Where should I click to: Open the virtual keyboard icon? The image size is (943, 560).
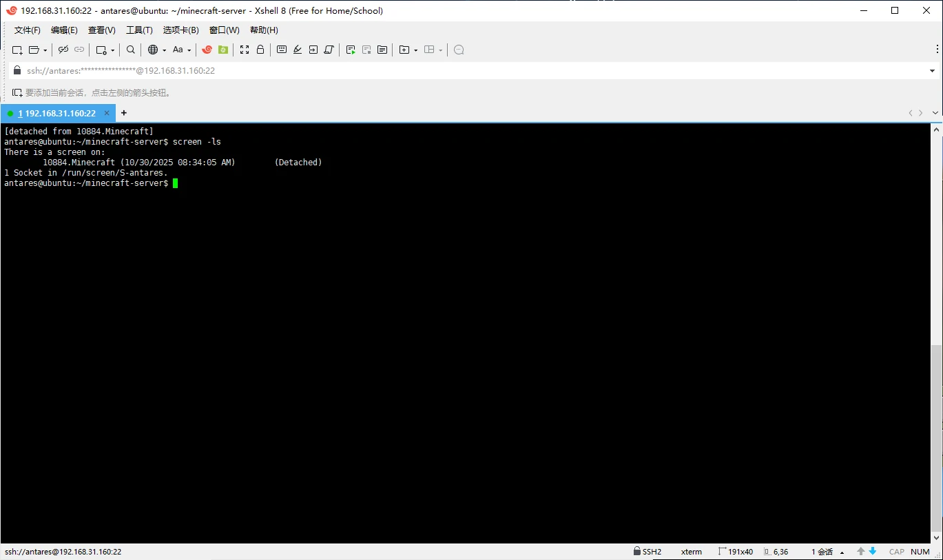pos(282,50)
